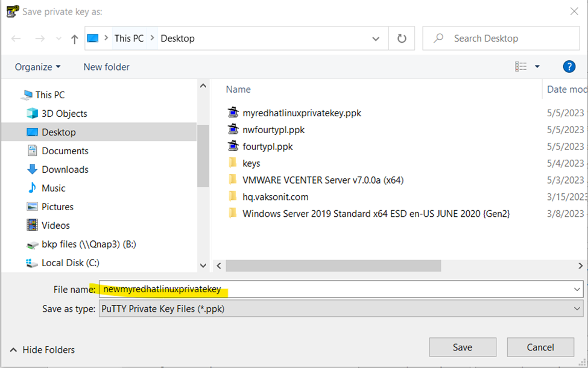Select the hq.vaksonit.com folder
Screen dimensions: 588x368
(x=275, y=196)
